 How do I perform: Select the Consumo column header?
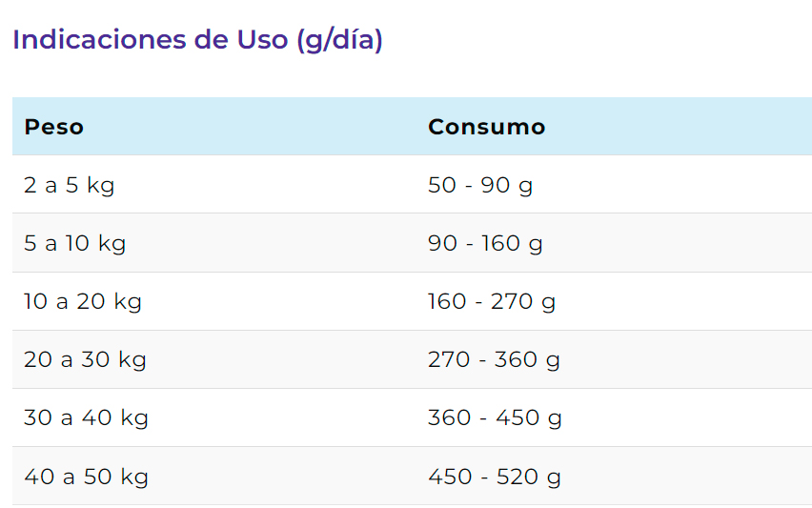(x=614, y=127)
